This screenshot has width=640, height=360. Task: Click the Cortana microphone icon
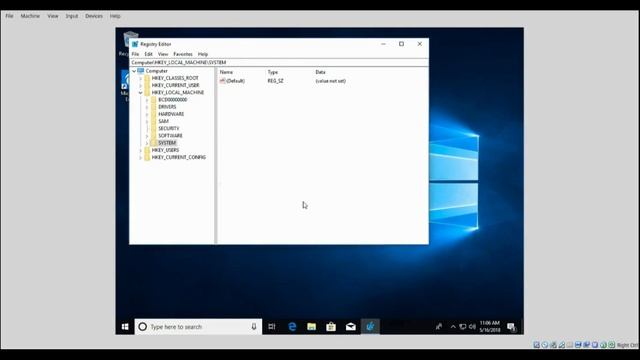tap(254, 327)
